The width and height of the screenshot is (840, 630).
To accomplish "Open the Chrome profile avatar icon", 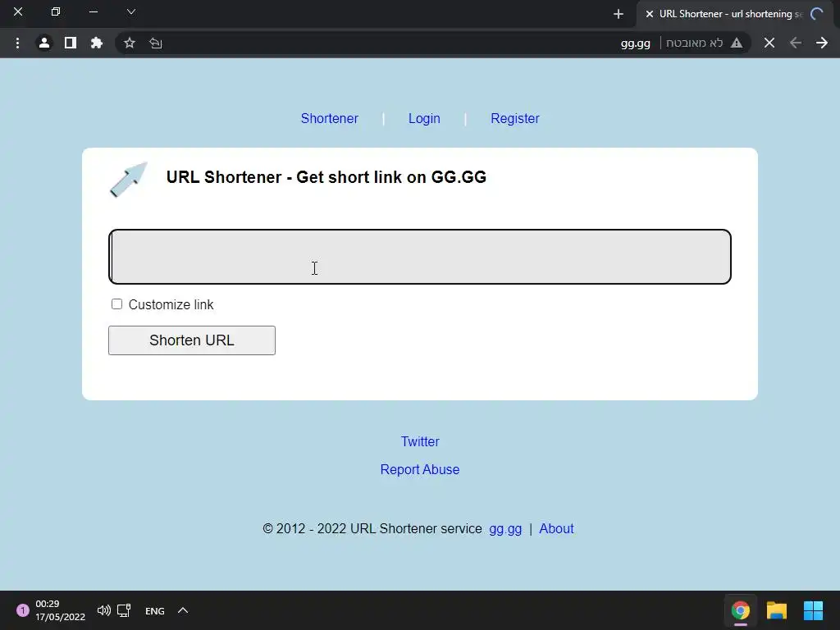I will point(44,43).
